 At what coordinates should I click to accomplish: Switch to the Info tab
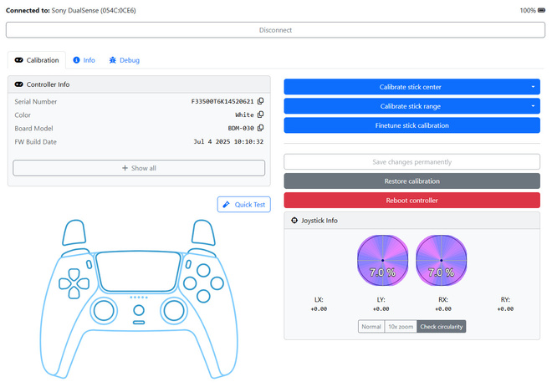point(84,60)
